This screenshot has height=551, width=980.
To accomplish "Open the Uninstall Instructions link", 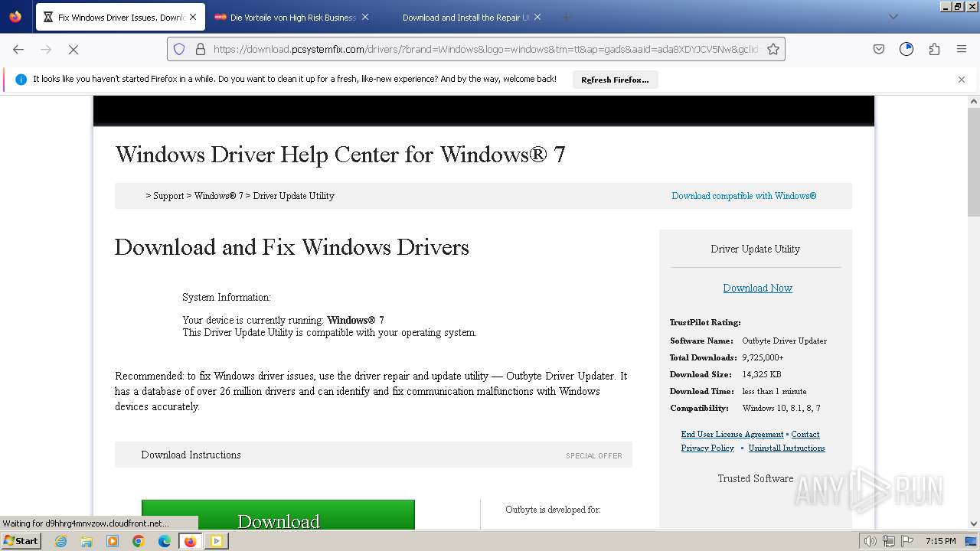I will pyautogui.click(x=786, y=448).
